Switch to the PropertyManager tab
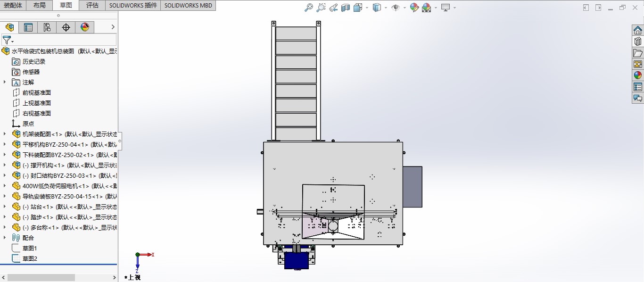644x282 pixels. [28, 27]
